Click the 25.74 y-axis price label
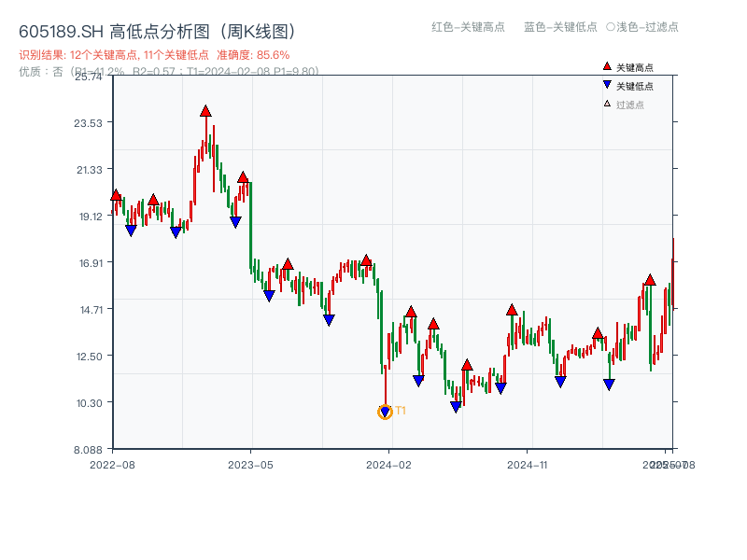The height and width of the screenshot is (560, 747). pyautogui.click(x=88, y=76)
